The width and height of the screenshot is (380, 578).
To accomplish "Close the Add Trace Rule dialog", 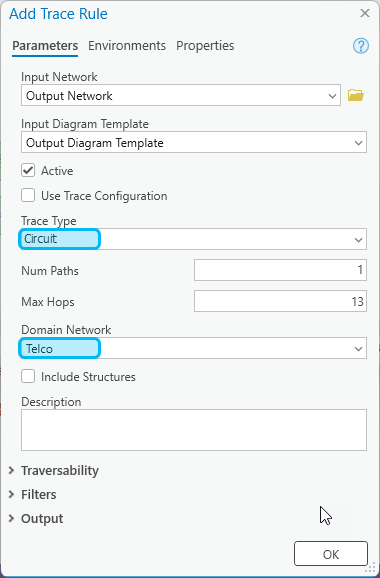I will pos(365,13).
